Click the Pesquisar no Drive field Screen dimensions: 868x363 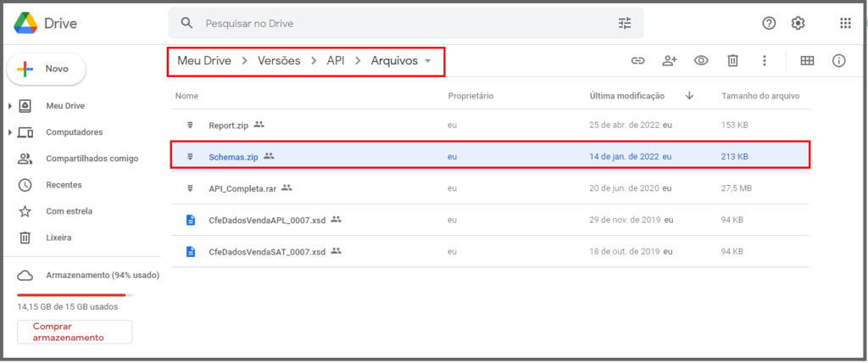click(398, 23)
